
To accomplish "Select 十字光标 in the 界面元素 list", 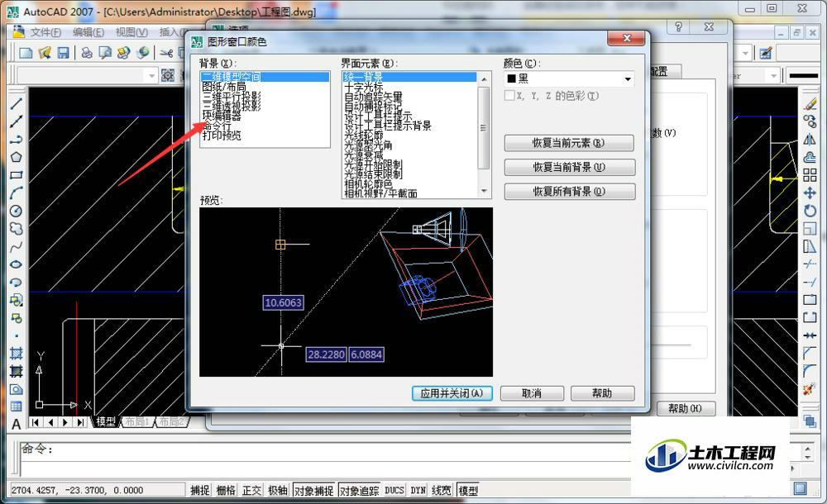I will point(363,87).
